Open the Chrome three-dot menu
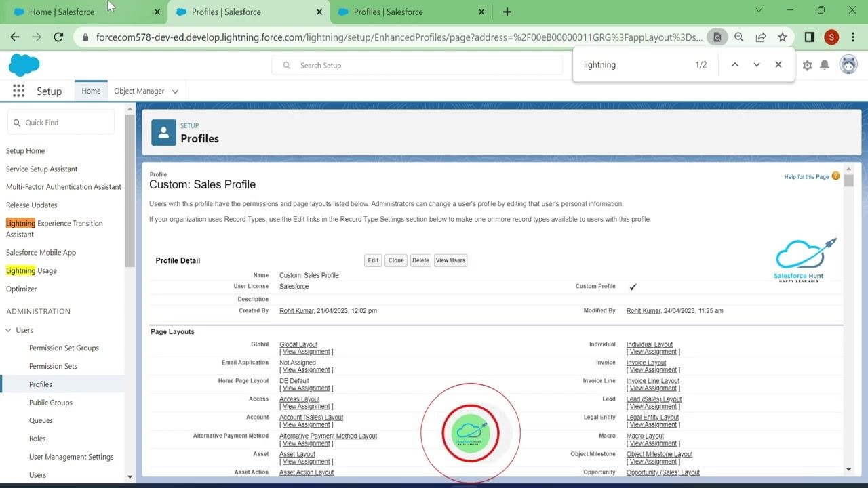 click(853, 37)
